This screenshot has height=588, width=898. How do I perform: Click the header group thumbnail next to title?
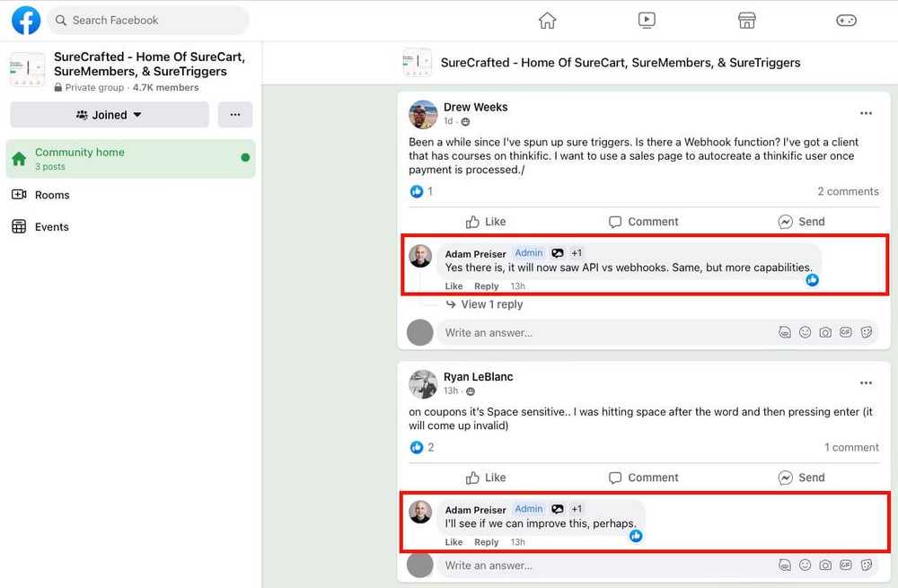(417, 63)
